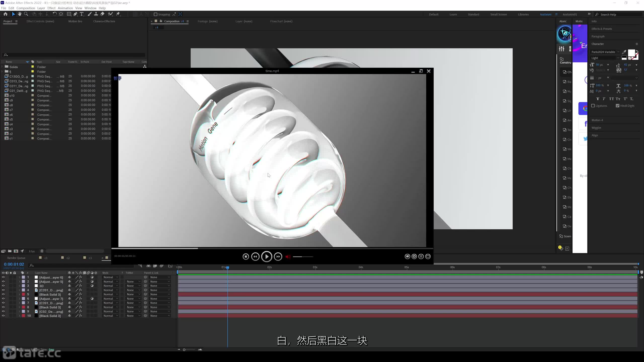This screenshot has width=644, height=362.
Task: Hide layer 5 Black Solid 3
Action: (3, 294)
